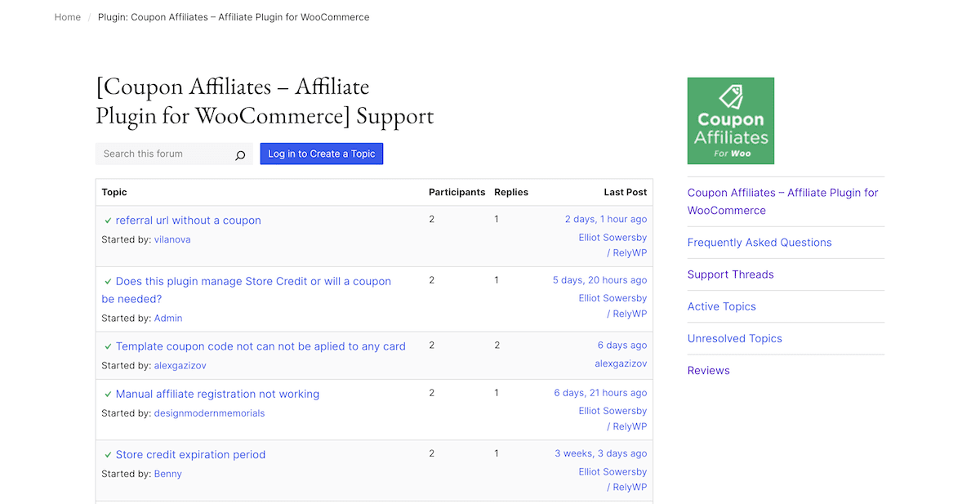Open last post '6 days, 21 hours ago'

click(x=600, y=393)
